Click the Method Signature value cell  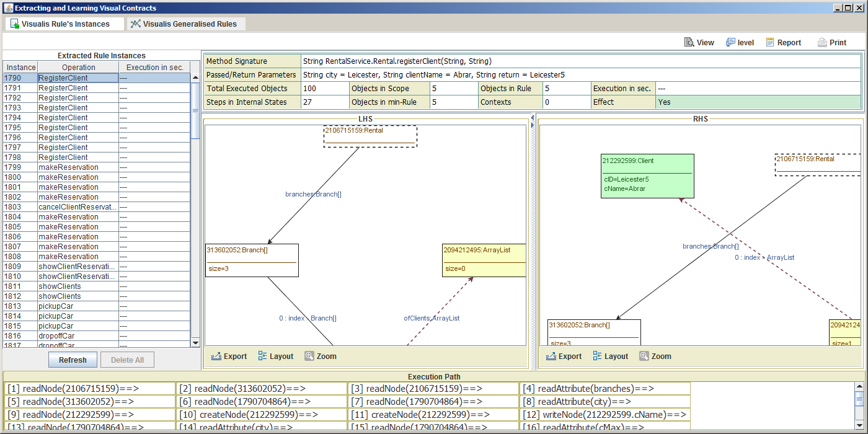tap(580, 61)
